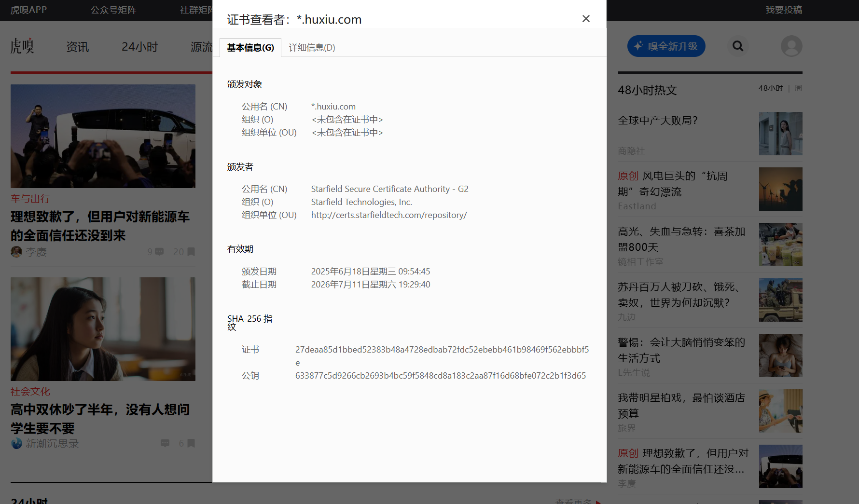Click the 嗅全新升级 button
The height and width of the screenshot is (504, 859).
coord(666,46)
